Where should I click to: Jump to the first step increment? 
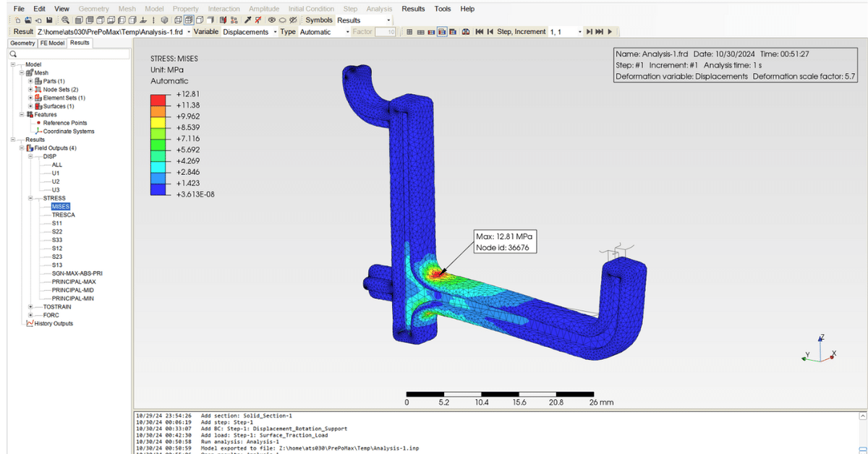480,32
